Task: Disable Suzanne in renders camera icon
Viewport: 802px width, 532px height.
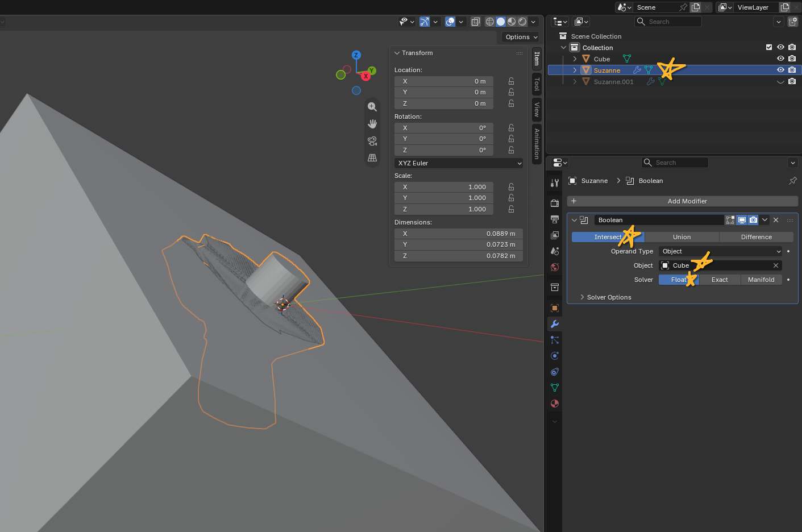Action: [792, 70]
